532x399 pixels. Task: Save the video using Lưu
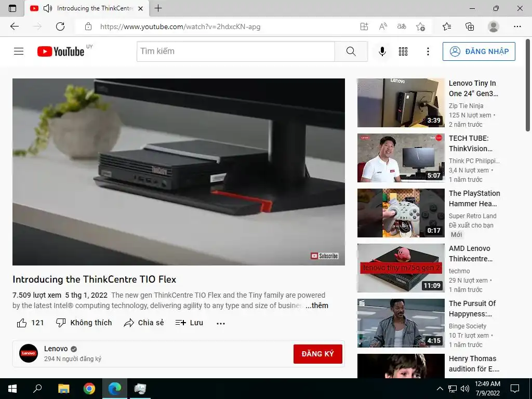189,323
